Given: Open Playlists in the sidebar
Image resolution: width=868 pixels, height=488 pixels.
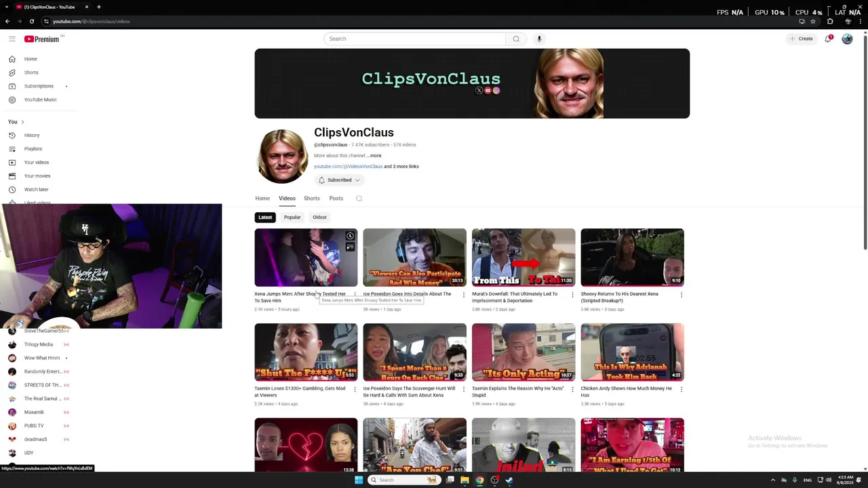Looking at the screenshot, I should pos(33,148).
